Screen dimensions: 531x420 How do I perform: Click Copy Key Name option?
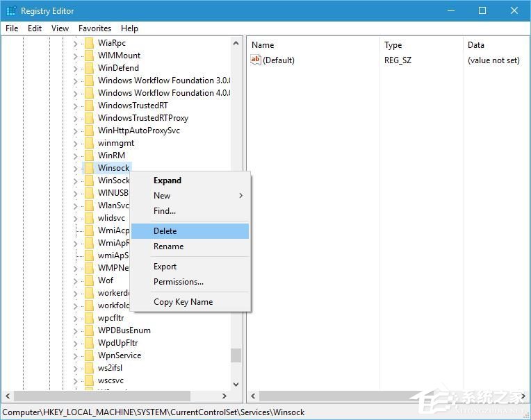[x=183, y=302]
